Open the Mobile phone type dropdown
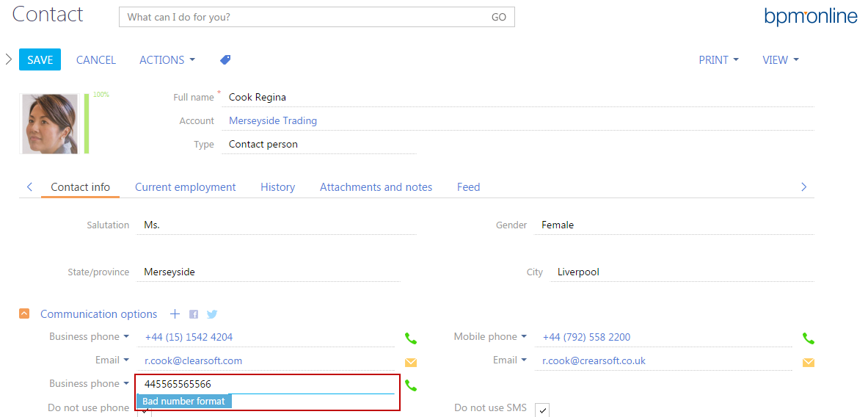The width and height of the screenshot is (868, 417). pos(490,337)
